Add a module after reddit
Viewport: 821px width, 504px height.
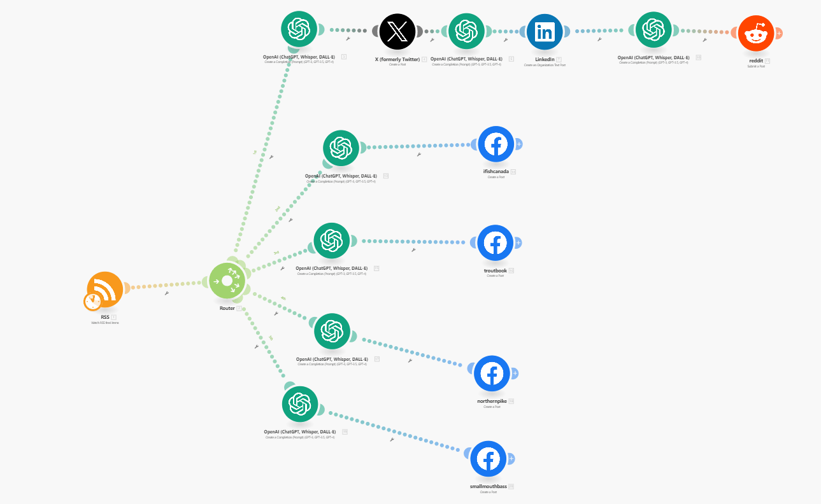tap(778, 33)
